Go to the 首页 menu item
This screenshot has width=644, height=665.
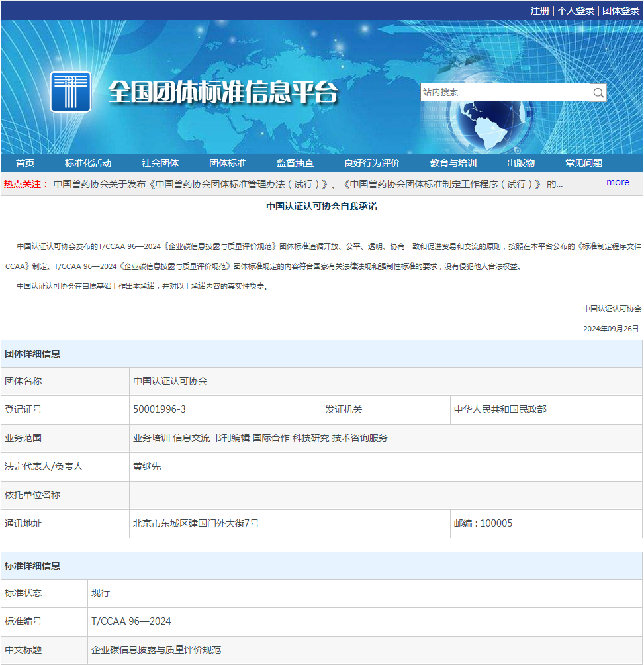click(x=25, y=163)
